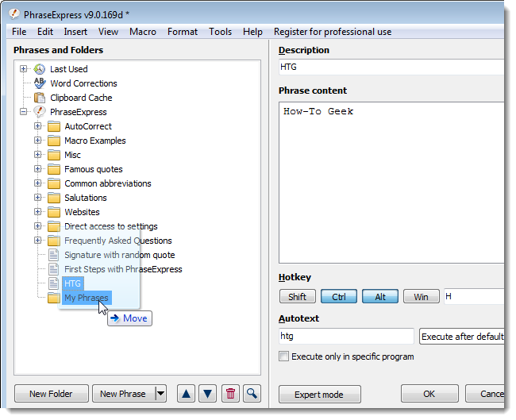
Task: Click the Common abbreviations folder icon
Action: click(54, 183)
